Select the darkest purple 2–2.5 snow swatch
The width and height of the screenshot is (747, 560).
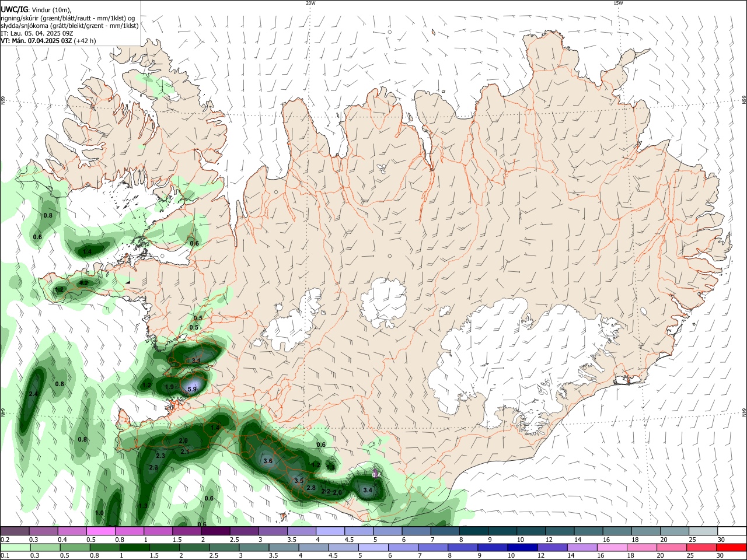pos(215,531)
